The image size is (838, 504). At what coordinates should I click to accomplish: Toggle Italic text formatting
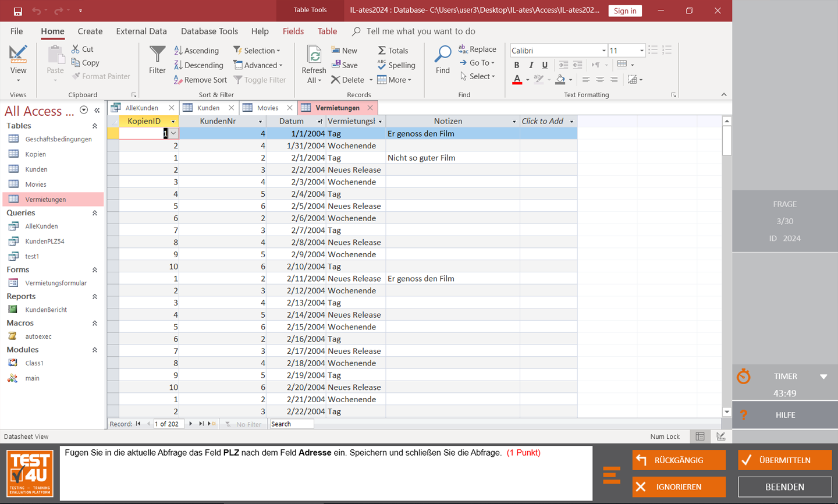[x=531, y=65]
